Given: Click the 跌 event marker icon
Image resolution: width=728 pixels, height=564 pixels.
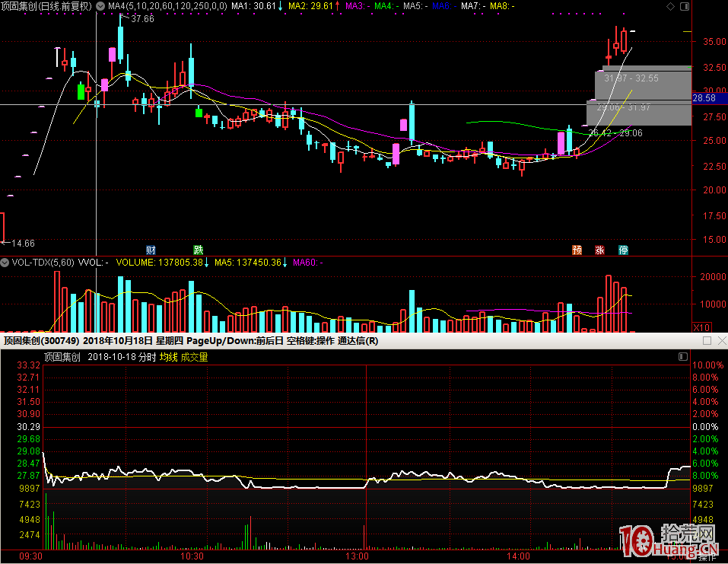Looking at the screenshot, I should pos(199,250).
